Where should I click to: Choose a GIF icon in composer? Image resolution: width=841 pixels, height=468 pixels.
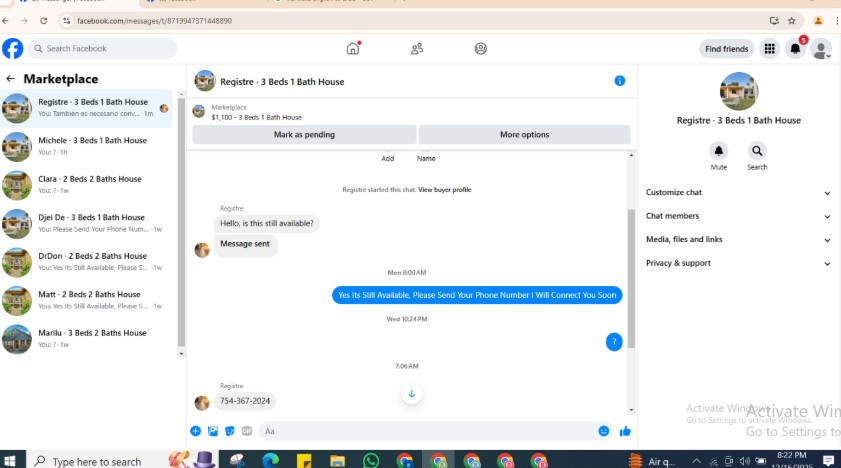tap(247, 431)
